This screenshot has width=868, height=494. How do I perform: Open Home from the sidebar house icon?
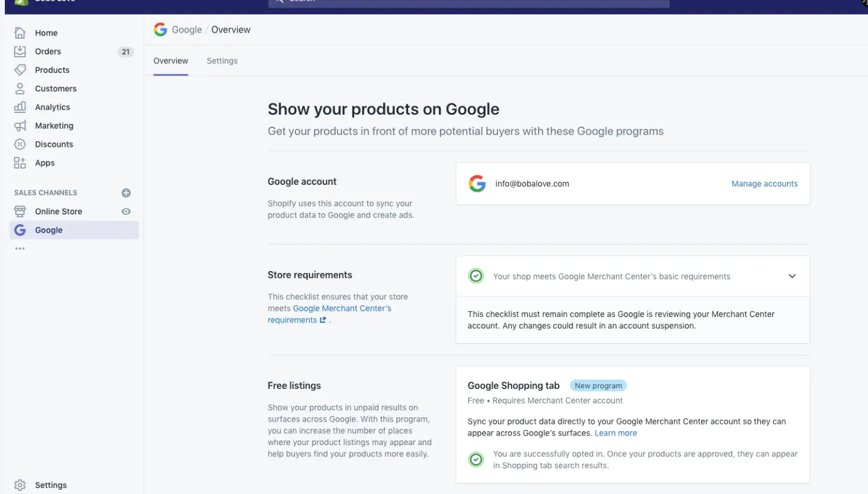point(20,33)
